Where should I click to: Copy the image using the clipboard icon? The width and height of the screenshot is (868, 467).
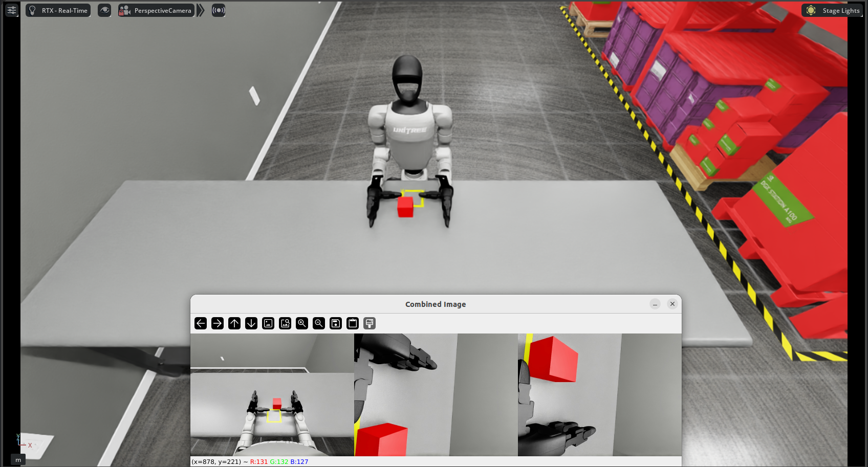pyautogui.click(x=353, y=323)
